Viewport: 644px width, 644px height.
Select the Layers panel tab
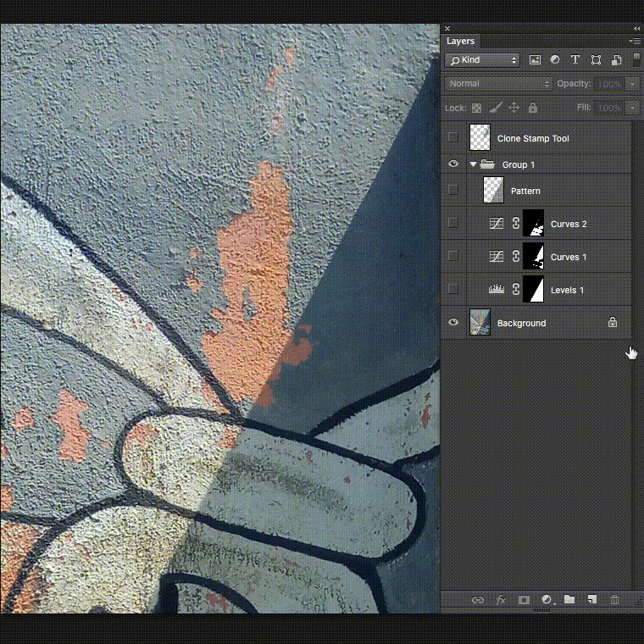460,41
